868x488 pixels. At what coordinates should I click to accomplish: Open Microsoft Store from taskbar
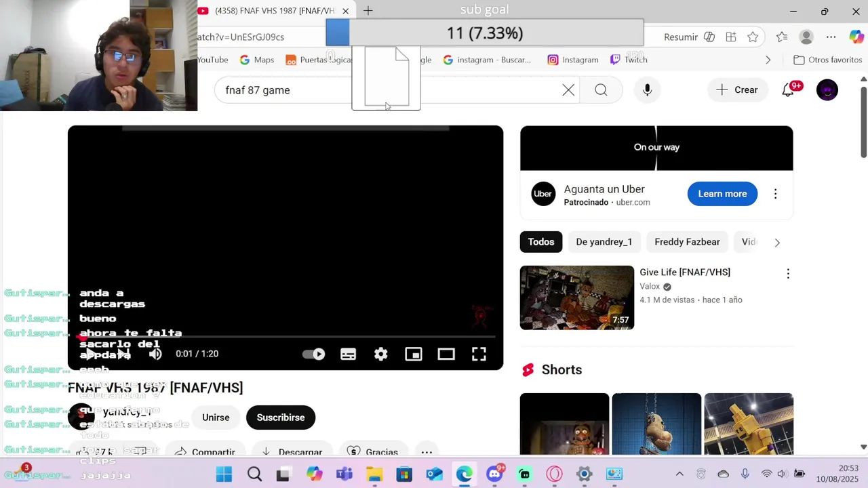click(405, 474)
